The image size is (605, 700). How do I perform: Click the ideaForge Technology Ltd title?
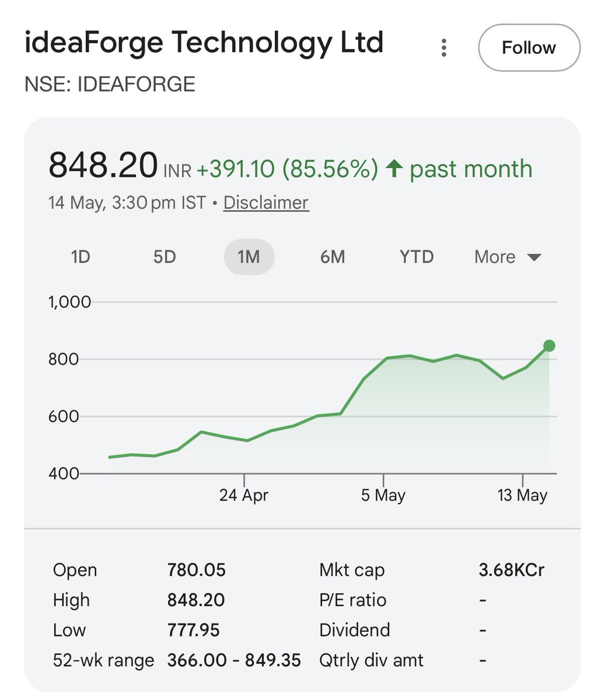[204, 43]
